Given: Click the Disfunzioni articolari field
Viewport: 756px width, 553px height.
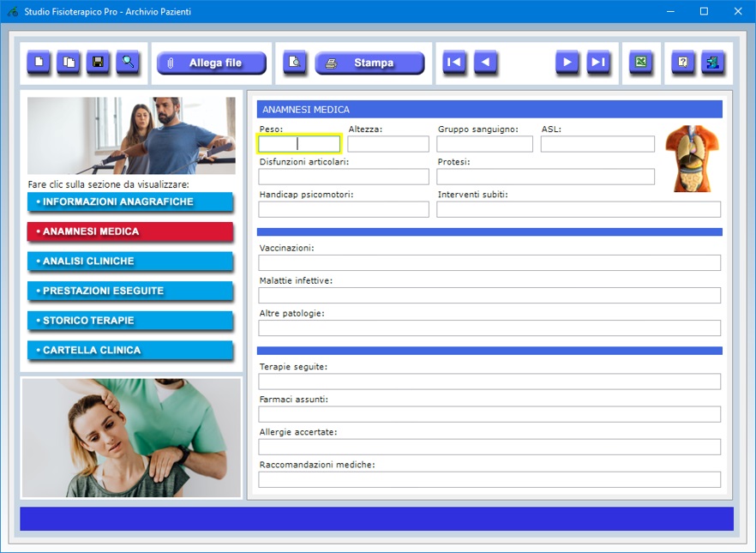Looking at the screenshot, I should 344,177.
